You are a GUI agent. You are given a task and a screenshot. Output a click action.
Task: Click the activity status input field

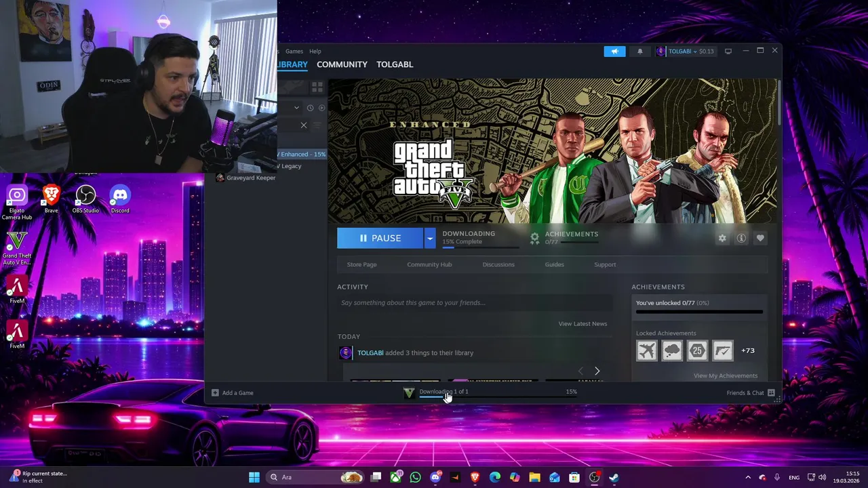click(x=475, y=303)
